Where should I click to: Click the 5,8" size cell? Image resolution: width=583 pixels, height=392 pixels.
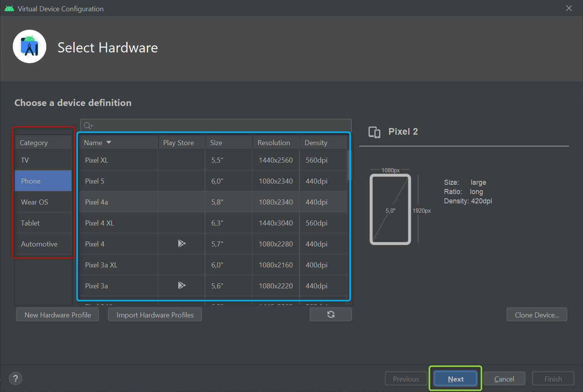click(x=229, y=202)
